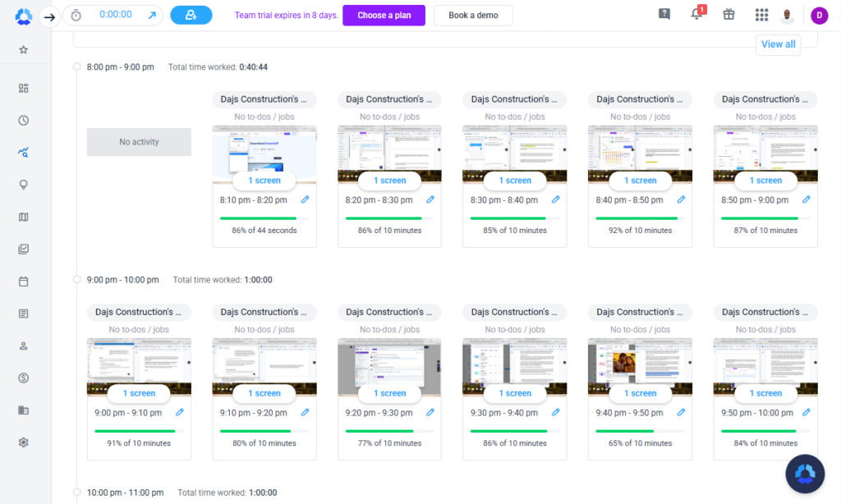Click project tag above 8:10 pm card
The image size is (841, 504).
tap(264, 99)
